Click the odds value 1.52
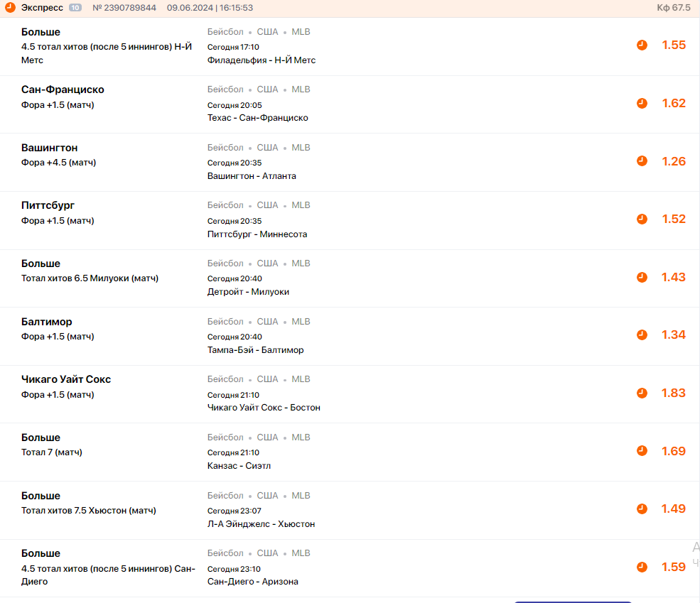 click(x=674, y=219)
